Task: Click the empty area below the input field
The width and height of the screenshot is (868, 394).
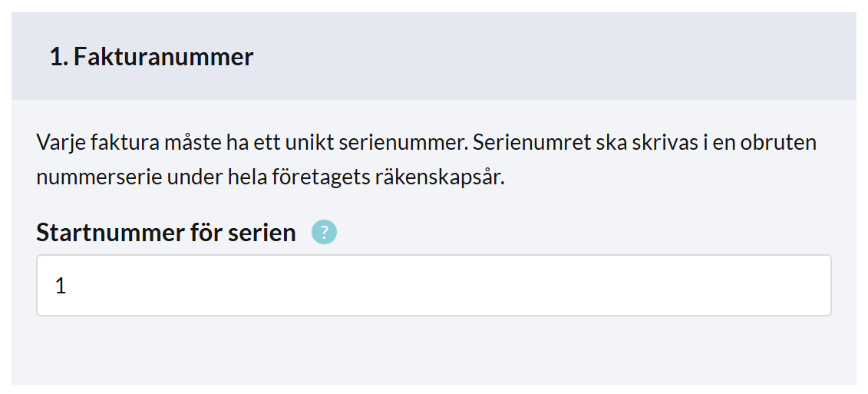Action: click(x=434, y=350)
